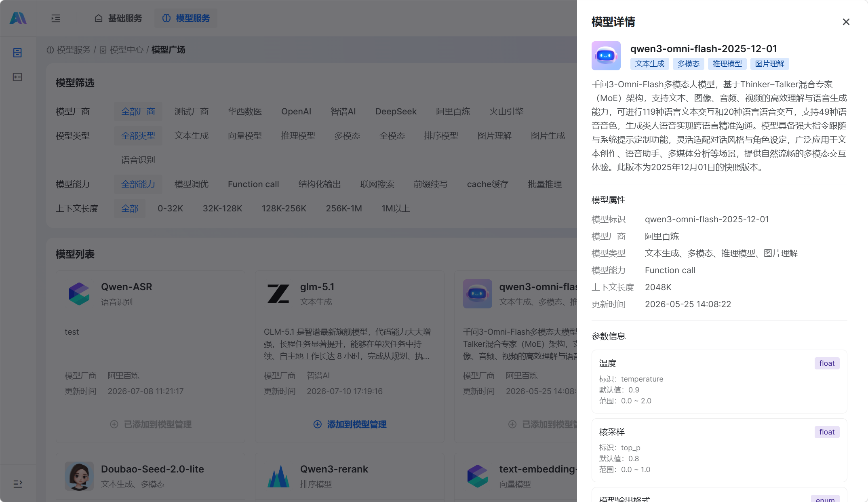Screen dimensions: 868x502
Task: Filter model type by 向量模型
Action: click(x=245, y=136)
